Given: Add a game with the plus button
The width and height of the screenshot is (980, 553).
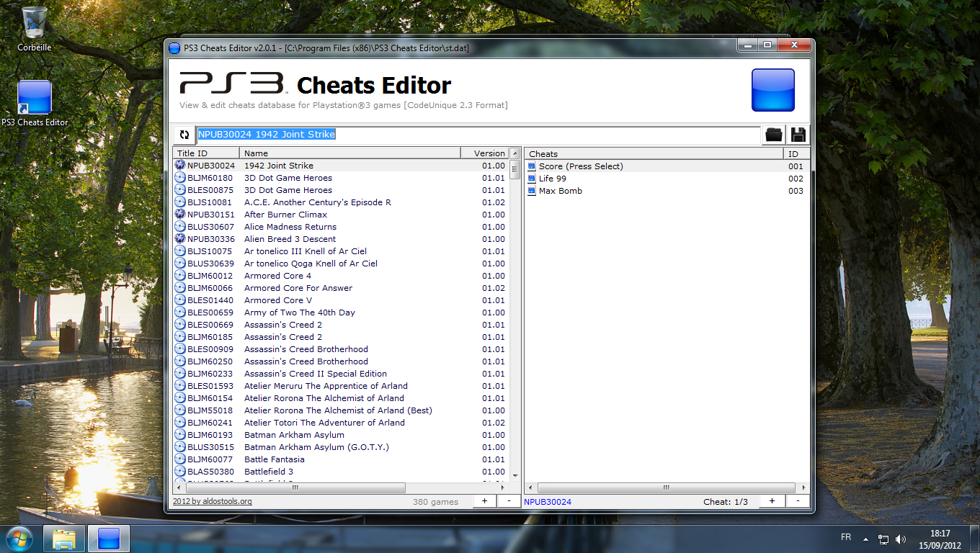Looking at the screenshot, I should click(484, 501).
